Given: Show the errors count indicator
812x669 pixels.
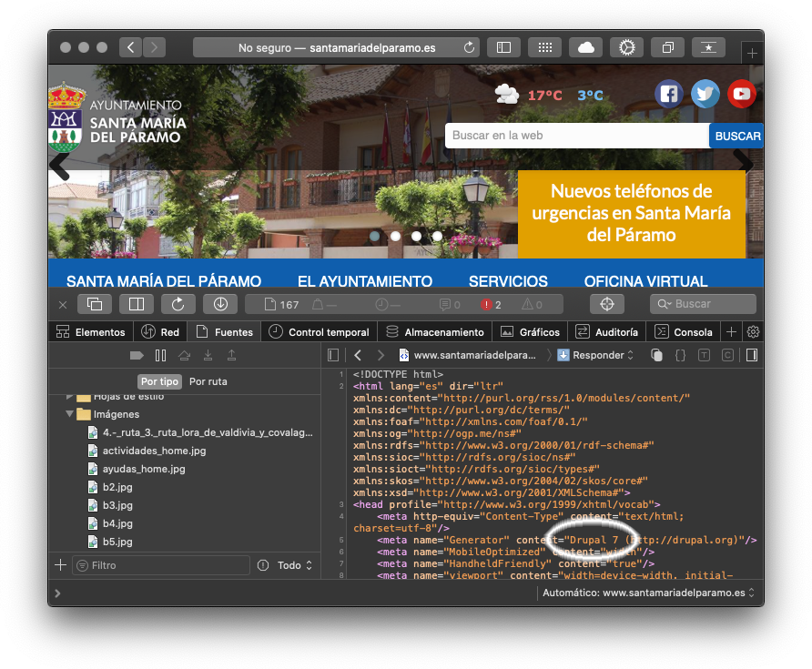Looking at the screenshot, I should tap(491, 305).
